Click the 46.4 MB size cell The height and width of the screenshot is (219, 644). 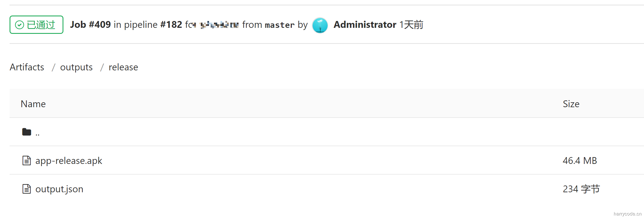click(580, 161)
